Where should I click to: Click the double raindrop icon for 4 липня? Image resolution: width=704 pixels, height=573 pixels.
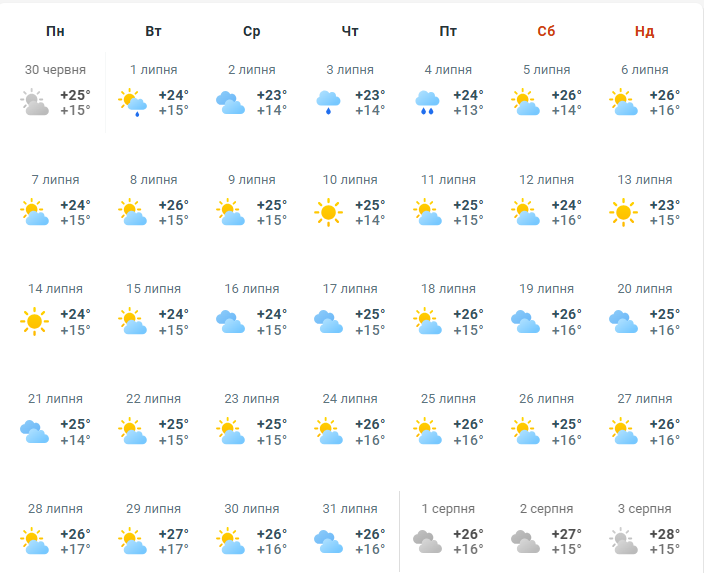coord(427,103)
